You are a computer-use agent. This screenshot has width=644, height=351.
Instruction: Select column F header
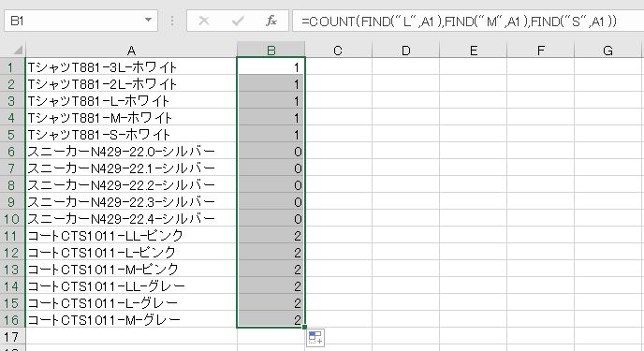pyautogui.click(x=540, y=51)
